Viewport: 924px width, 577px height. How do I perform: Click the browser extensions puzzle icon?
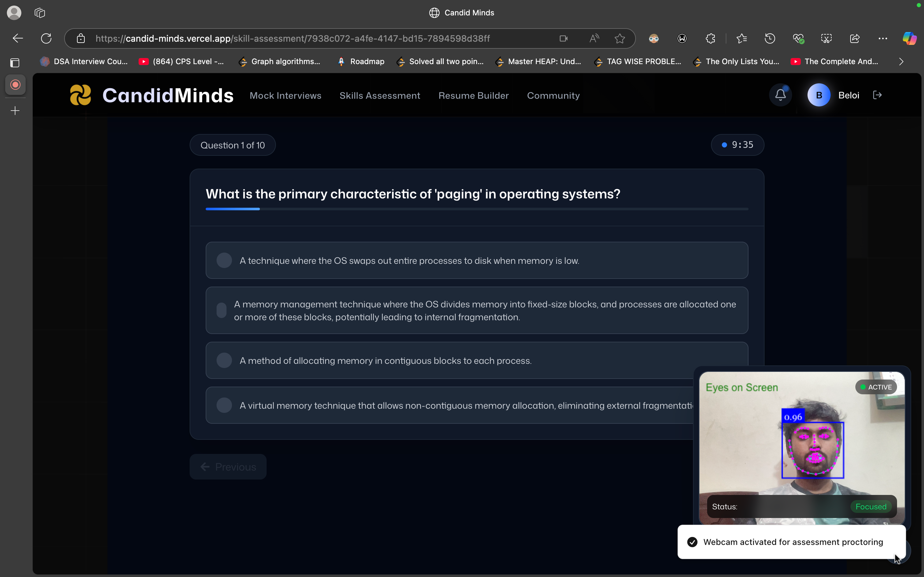[x=710, y=38]
